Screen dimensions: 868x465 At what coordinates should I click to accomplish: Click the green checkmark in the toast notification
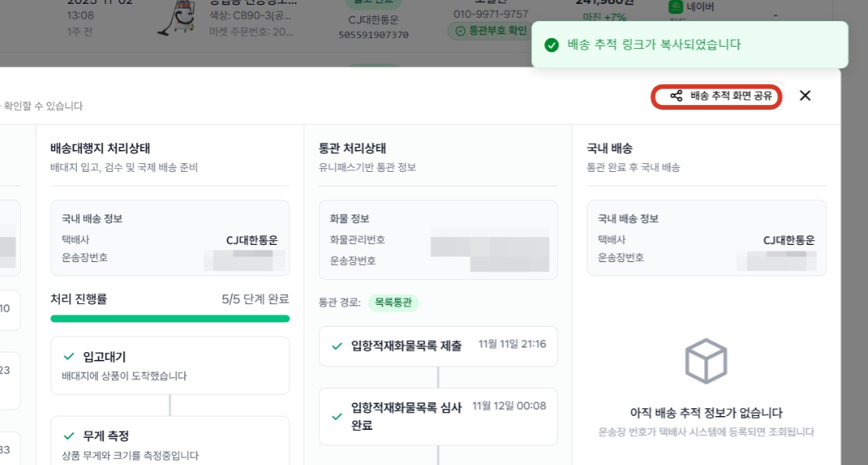pyautogui.click(x=551, y=45)
